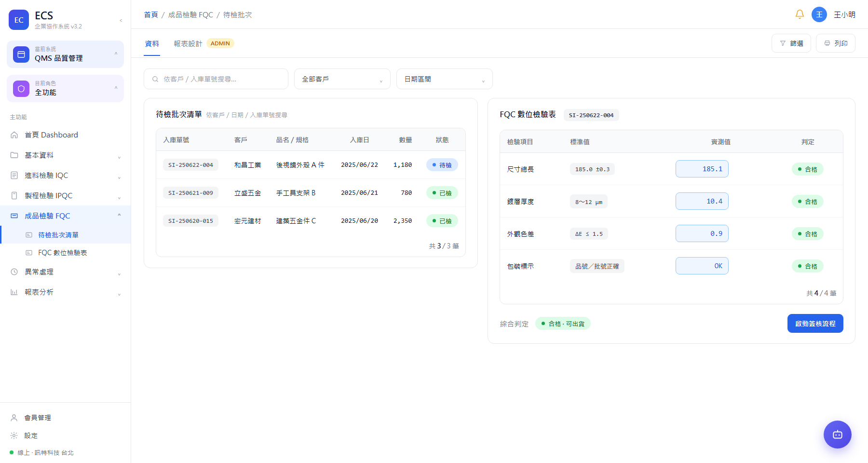Click the home icon beside 首頁 Dashboard

[x=14, y=135]
